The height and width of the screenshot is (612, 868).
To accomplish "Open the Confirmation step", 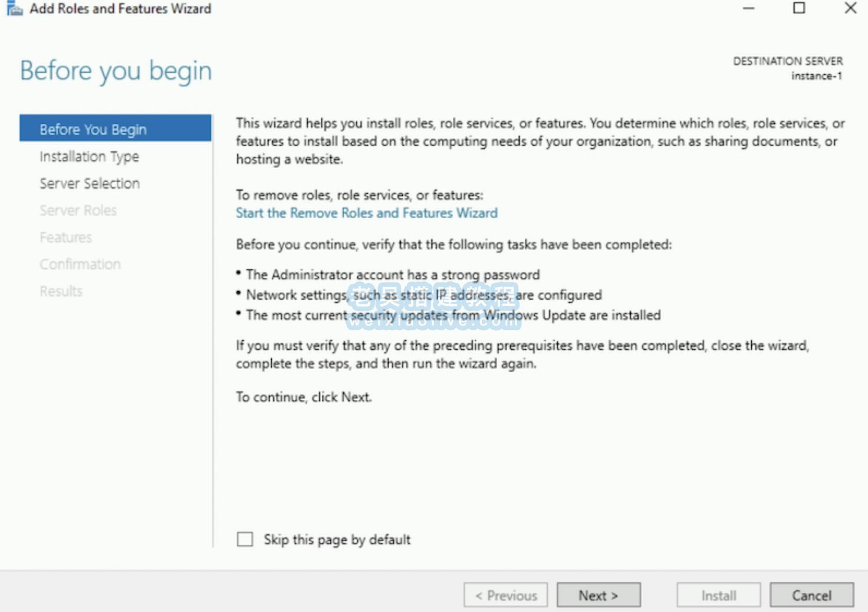I will point(80,264).
